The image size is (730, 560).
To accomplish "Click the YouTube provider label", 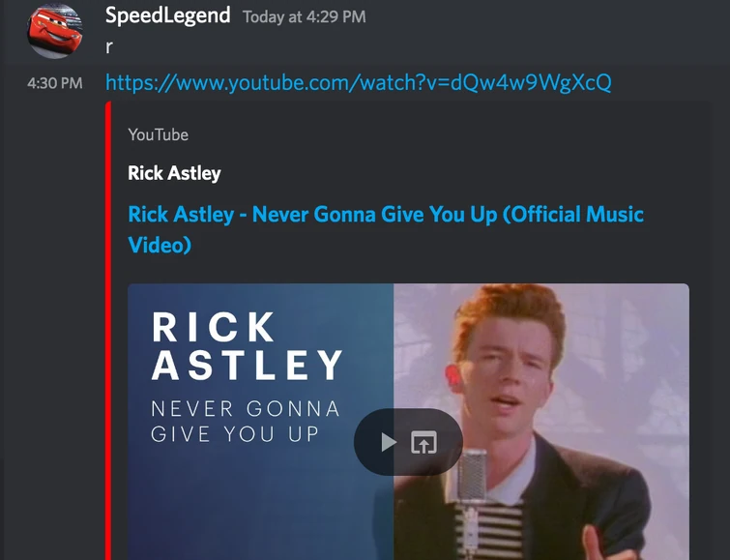I will 159,134.
